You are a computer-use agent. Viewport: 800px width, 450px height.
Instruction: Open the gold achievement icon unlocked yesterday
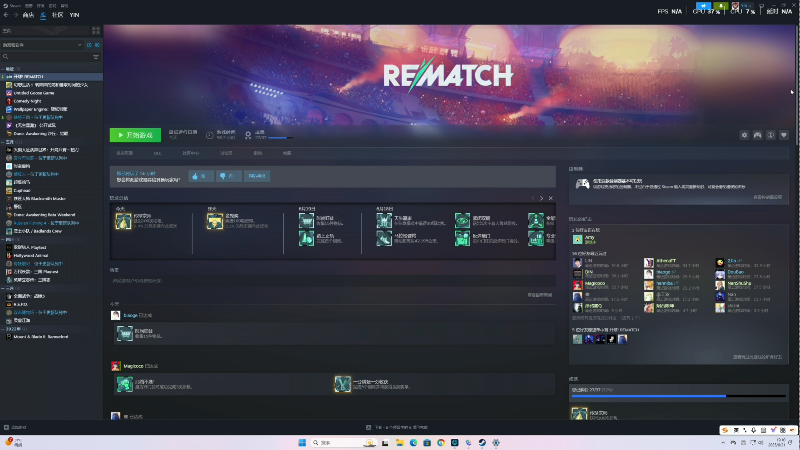[215, 221]
